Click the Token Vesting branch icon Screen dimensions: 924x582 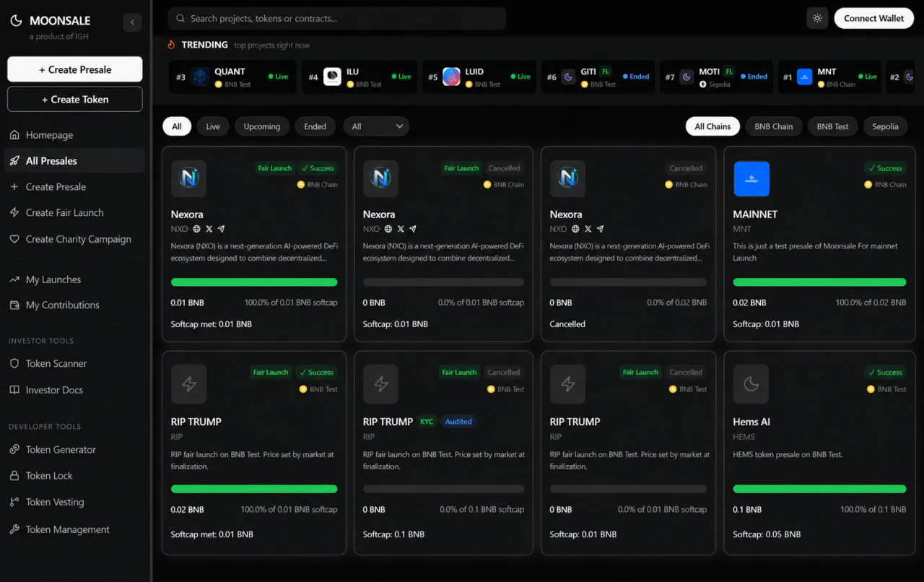click(x=14, y=502)
